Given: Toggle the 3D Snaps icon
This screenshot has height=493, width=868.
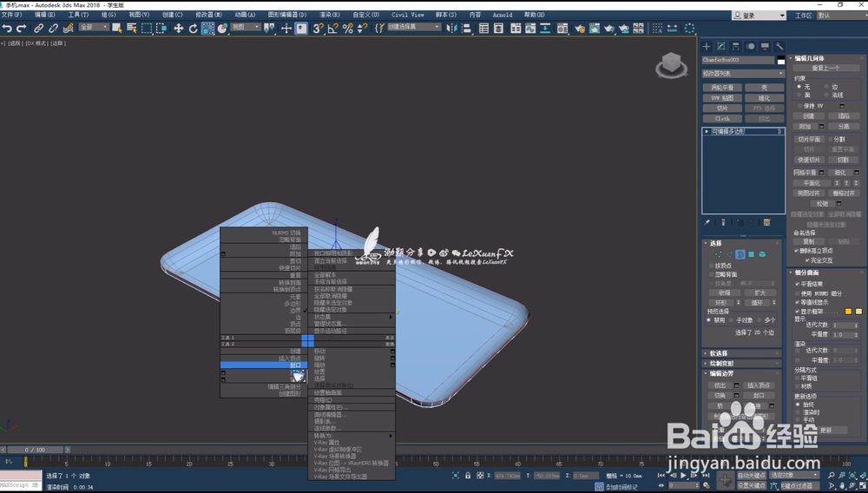Looking at the screenshot, I should pos(318,28).
